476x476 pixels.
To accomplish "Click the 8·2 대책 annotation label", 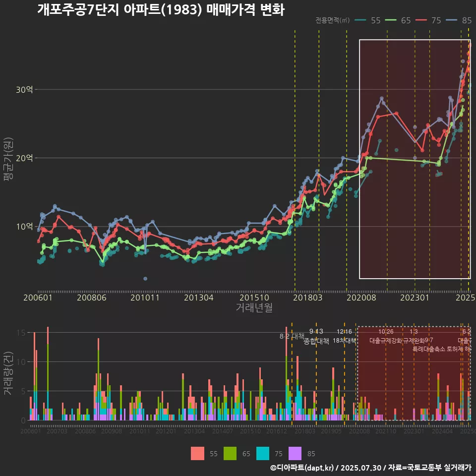I will [292, 336].
